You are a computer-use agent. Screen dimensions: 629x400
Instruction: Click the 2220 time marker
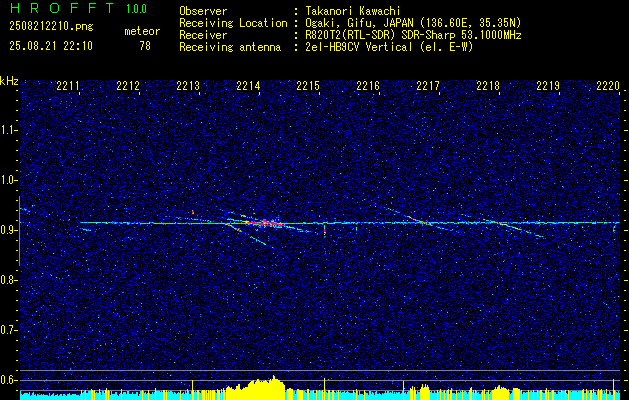point(608,85)
